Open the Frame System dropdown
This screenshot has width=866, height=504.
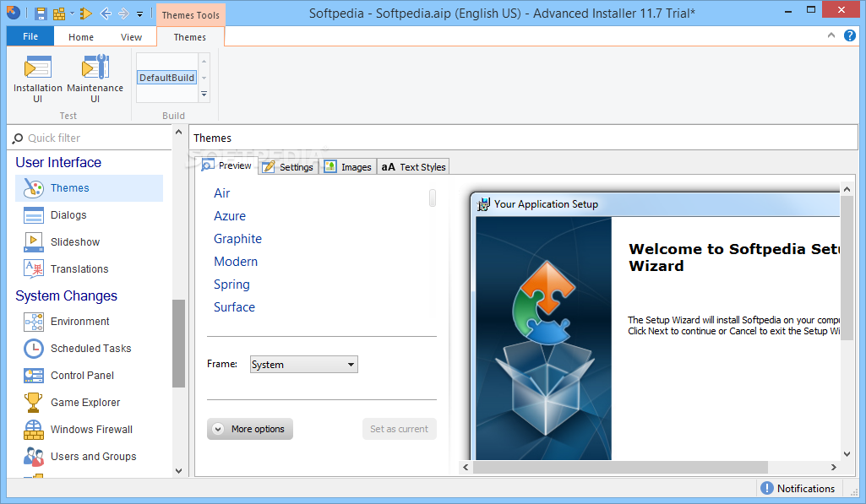tap(304, 365)
